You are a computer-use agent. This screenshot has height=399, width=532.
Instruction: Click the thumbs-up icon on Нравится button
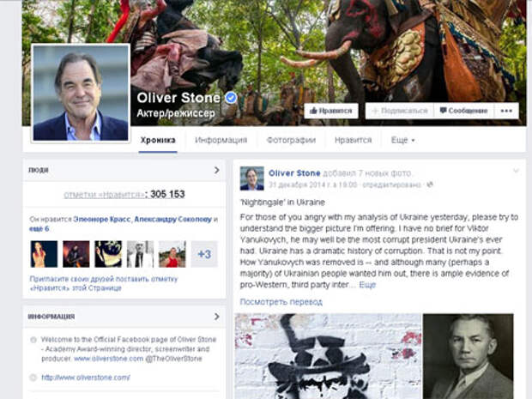[313, 111]
